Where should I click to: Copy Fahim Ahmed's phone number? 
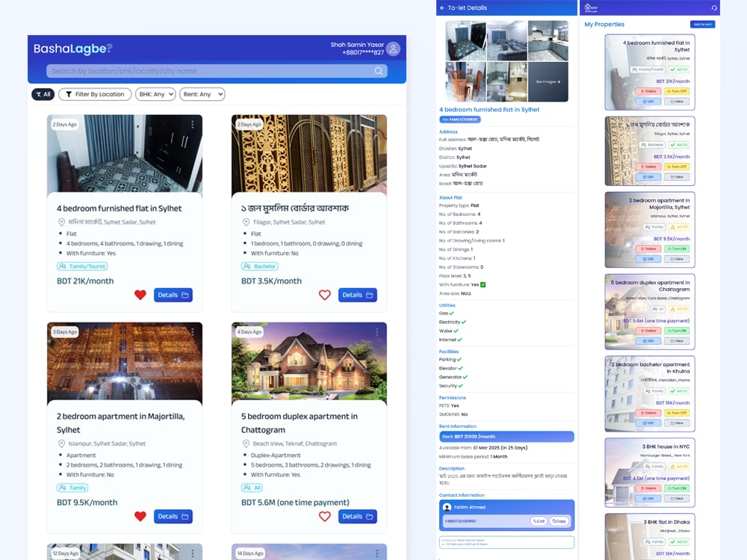[x=560, y=521]
